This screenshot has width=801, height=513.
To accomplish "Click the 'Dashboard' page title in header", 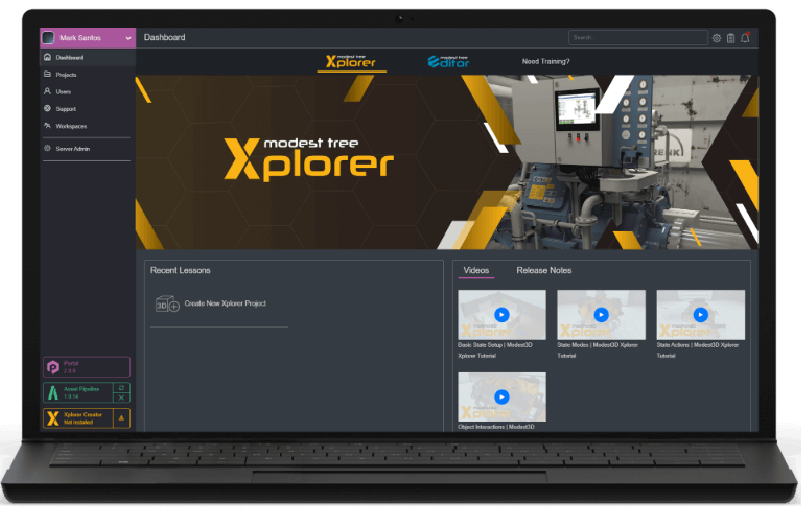I will tap(164, 37).
